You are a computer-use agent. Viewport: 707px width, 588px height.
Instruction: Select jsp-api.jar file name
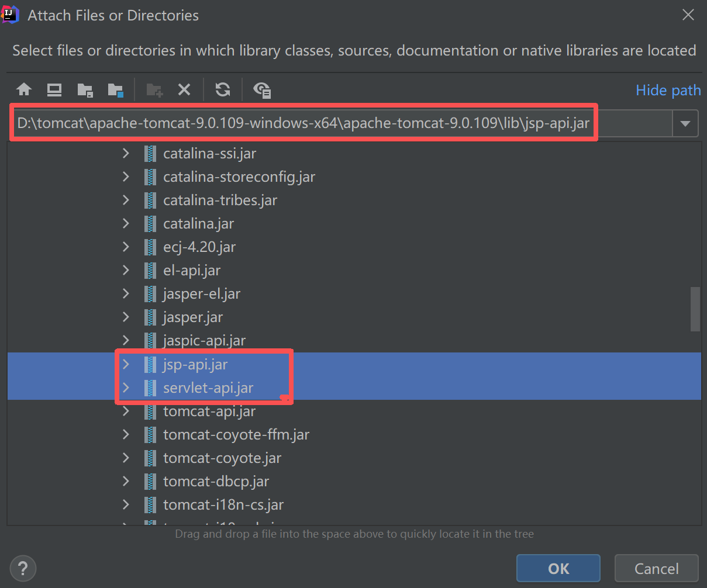tap(195, 365)
